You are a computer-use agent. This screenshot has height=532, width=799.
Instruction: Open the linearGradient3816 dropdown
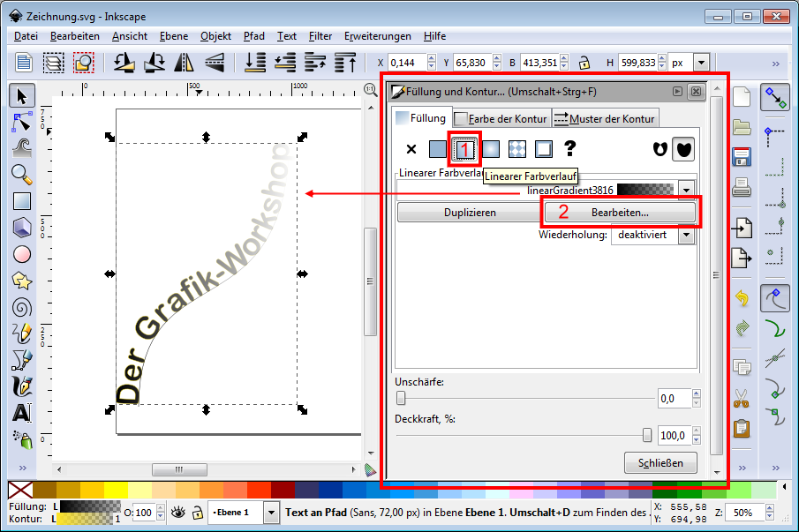pos(686,191)
